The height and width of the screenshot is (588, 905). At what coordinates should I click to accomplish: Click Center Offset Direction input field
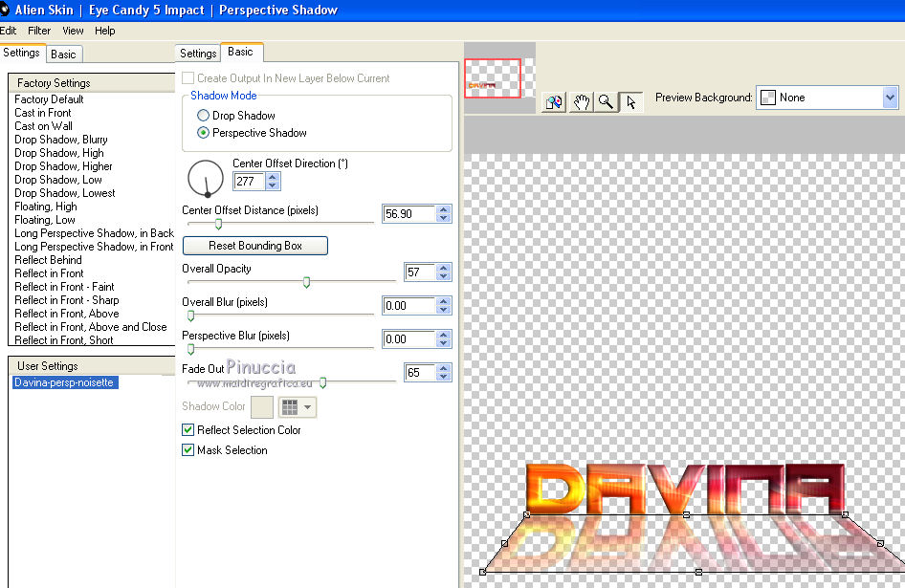pos(250,182)
